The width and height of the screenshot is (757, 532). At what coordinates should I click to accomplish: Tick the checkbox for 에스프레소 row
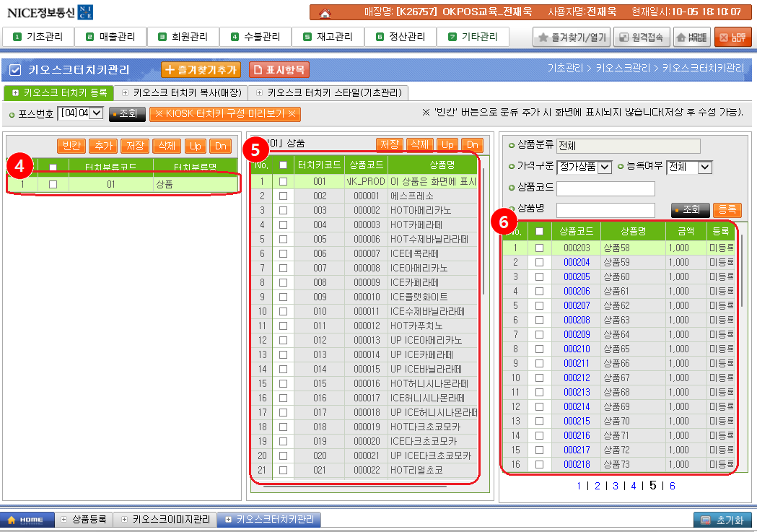pos(283,196)
